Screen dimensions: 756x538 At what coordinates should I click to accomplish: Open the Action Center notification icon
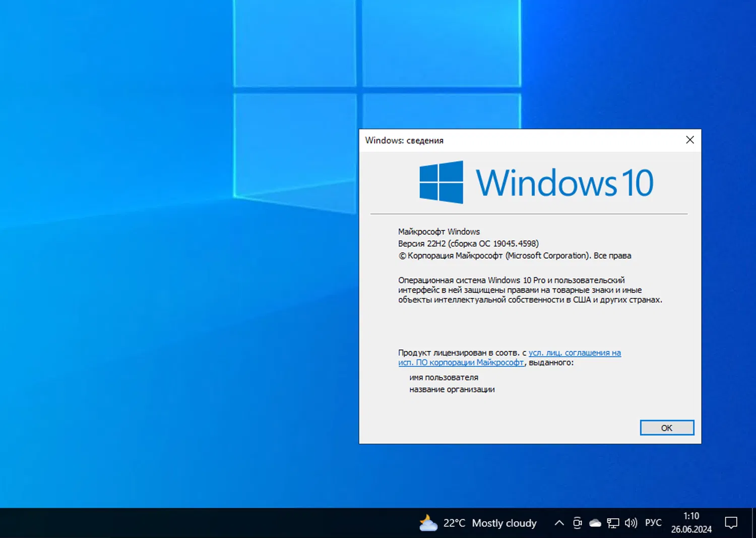coord(732,523)
